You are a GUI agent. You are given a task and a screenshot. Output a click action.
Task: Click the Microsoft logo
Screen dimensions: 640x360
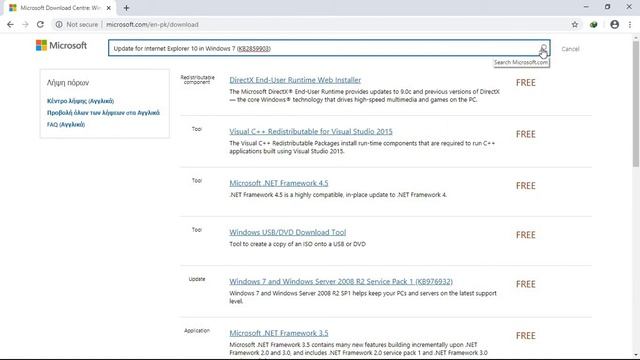61,45
